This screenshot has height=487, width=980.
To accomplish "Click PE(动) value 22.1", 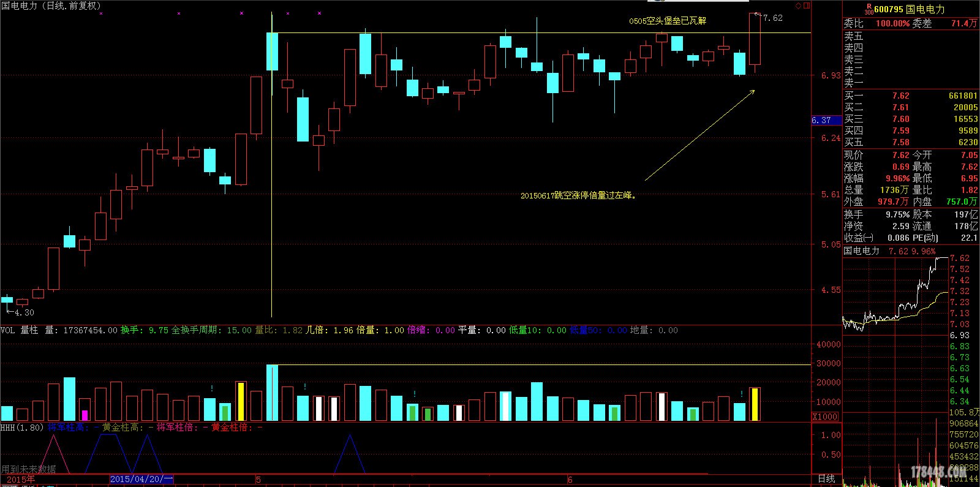I will point(969,238).
